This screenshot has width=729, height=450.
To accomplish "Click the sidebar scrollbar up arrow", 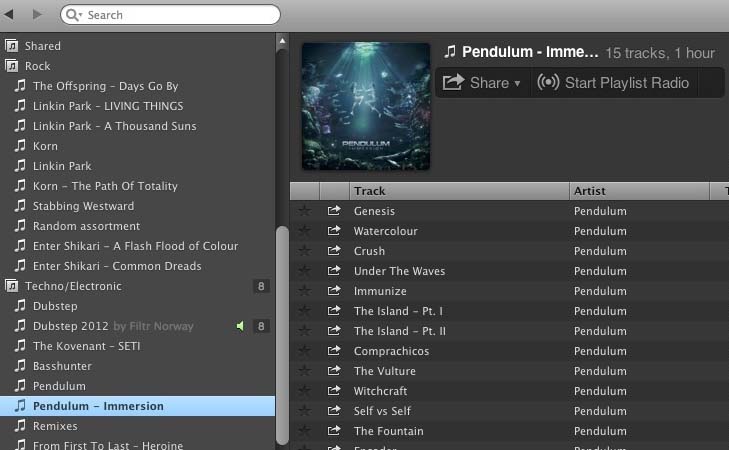I will click(x=282, y=41).
